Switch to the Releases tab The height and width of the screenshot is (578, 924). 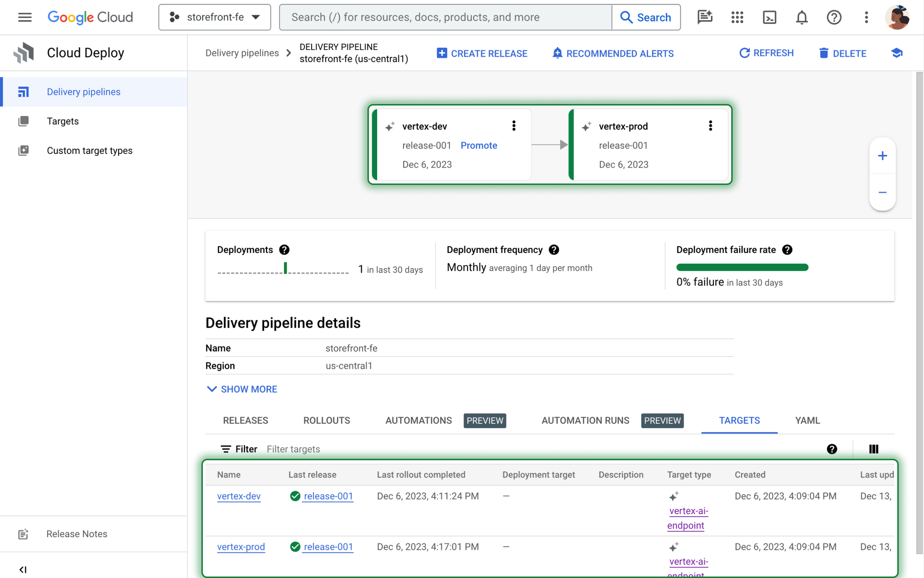click(x=245, y=420)
